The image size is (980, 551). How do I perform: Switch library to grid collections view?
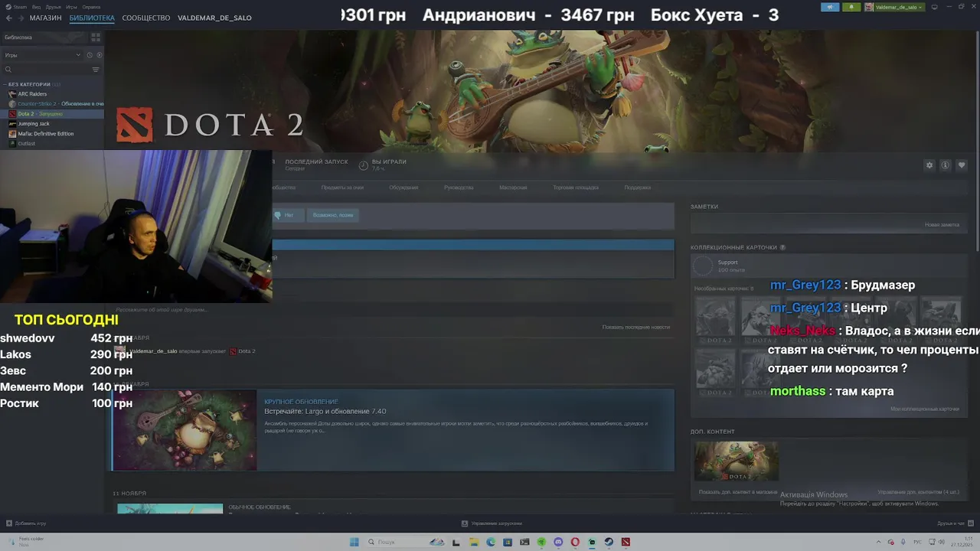96,37
